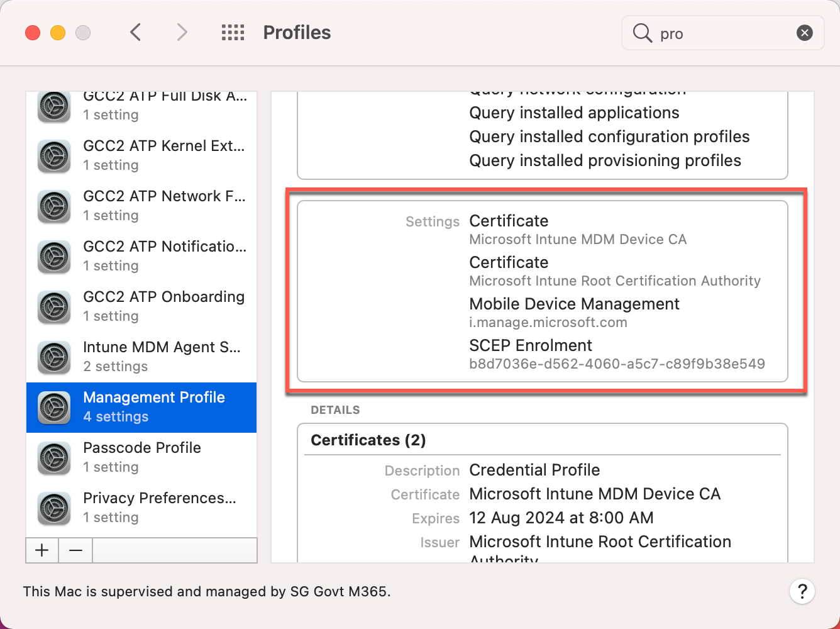The image size is (840, 629).
Task: Click the magnifying glass in the search bar
Action: (x=642, y=33)
